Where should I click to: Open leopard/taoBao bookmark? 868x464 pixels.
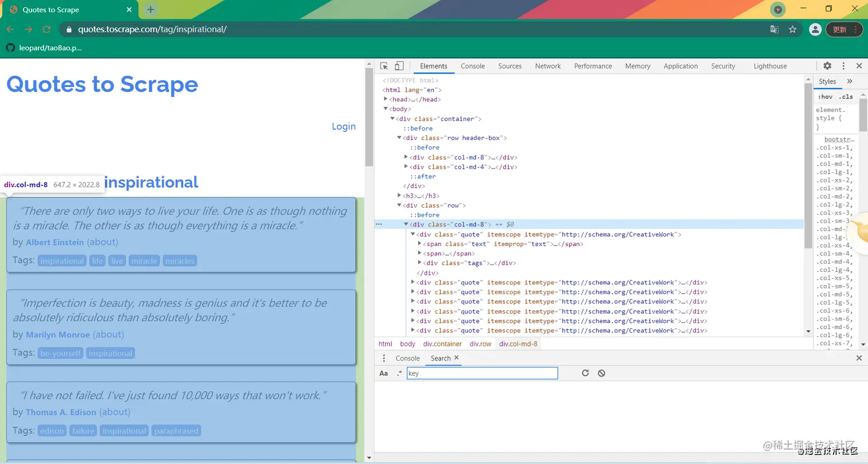44,48
